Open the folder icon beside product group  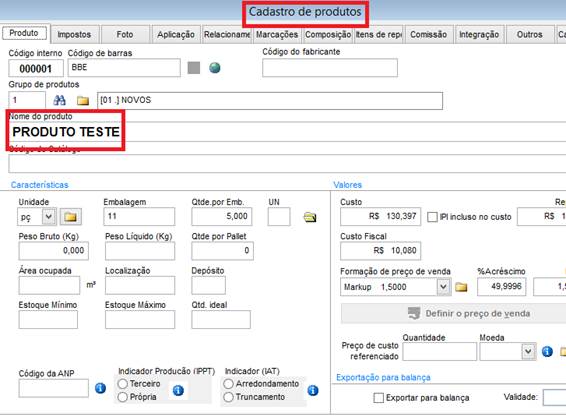coord(83,100)
